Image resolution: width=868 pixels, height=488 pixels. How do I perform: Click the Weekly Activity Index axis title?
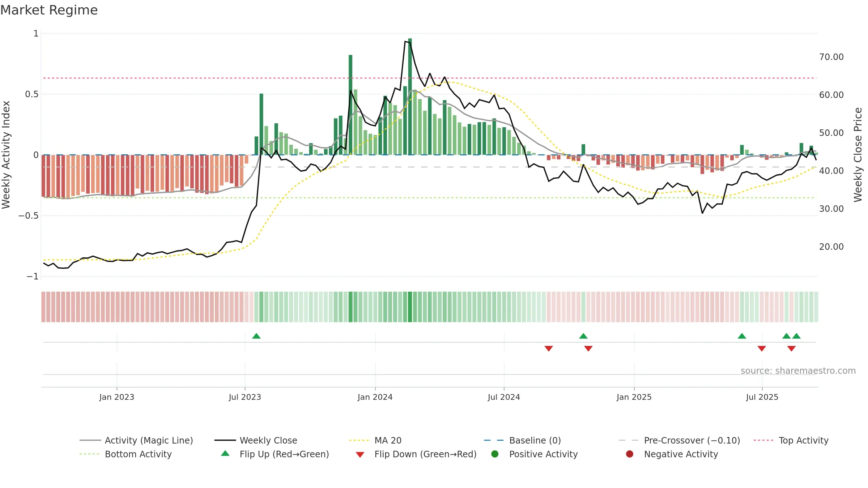6,155
